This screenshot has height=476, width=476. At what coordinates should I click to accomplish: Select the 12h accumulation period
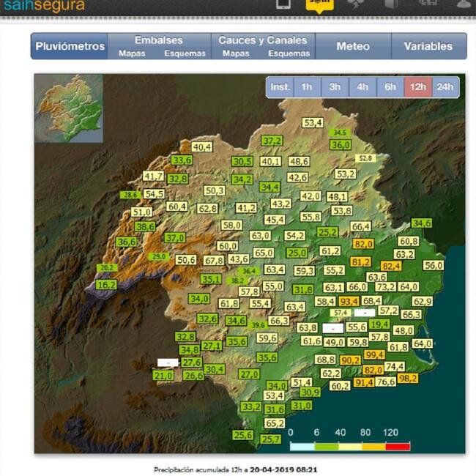(x=417, y=86)
